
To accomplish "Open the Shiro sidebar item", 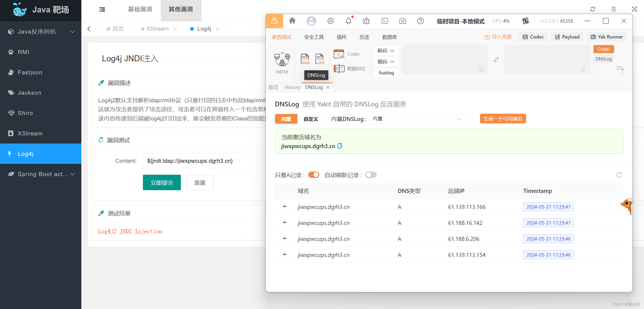I will (x=41, y=113).
